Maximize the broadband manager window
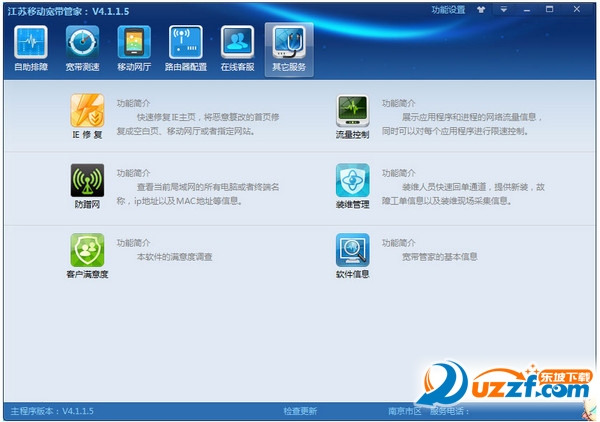 tap(549, 10)
